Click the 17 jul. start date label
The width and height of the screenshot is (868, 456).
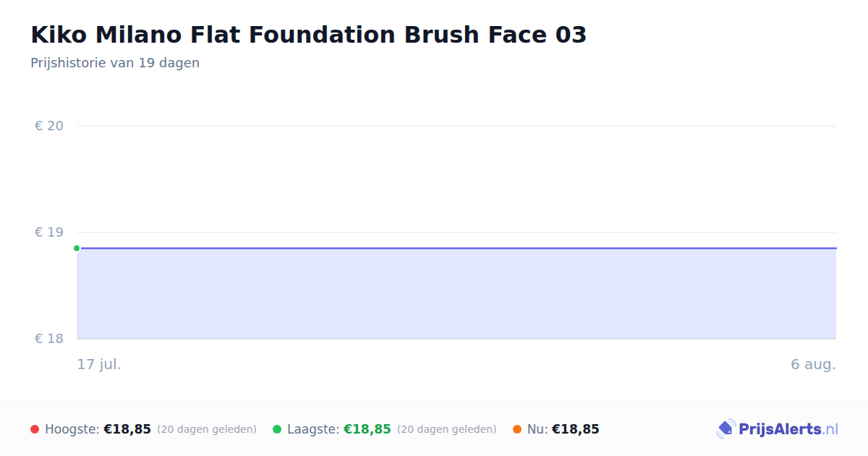[x=99, y=364]
